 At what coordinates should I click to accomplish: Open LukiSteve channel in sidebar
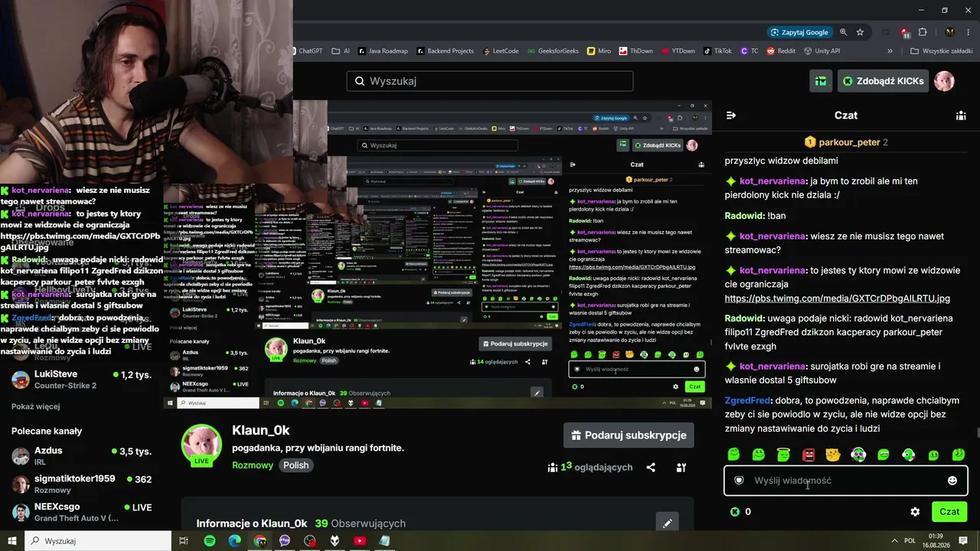(x=81, y=380)
